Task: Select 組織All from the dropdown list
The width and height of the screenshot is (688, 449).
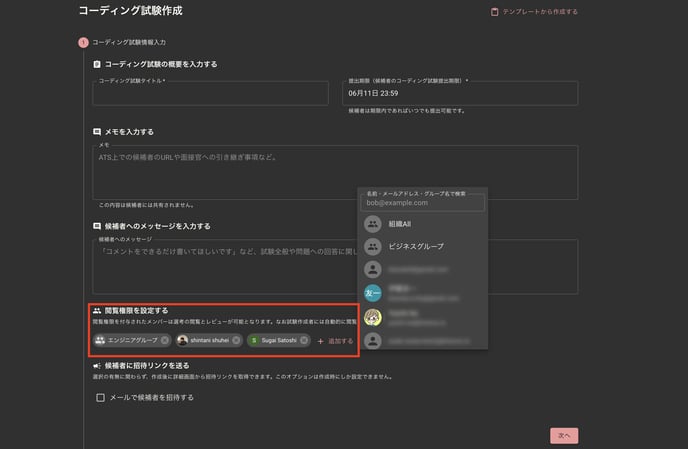Action: tap(423, 224)
